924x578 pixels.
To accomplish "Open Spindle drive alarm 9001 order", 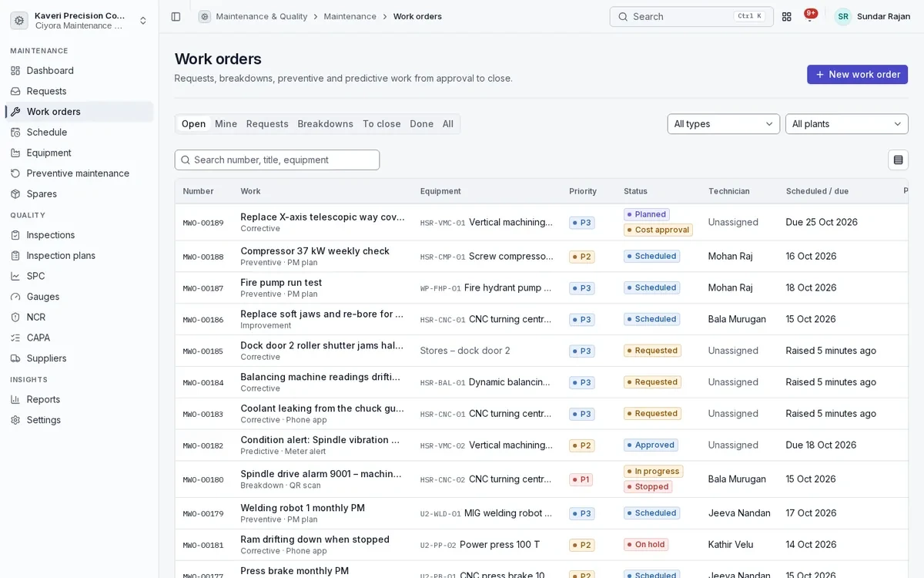I will [322, 474].
